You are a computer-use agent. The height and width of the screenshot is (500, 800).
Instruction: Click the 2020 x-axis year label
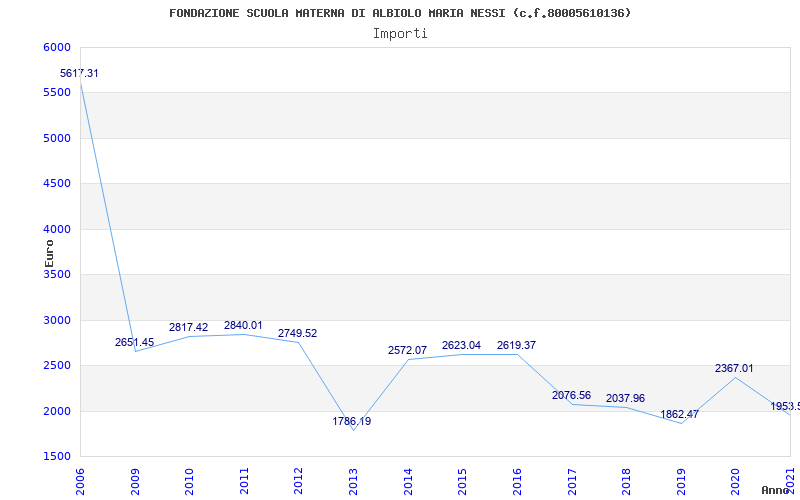tap(736, 482)
